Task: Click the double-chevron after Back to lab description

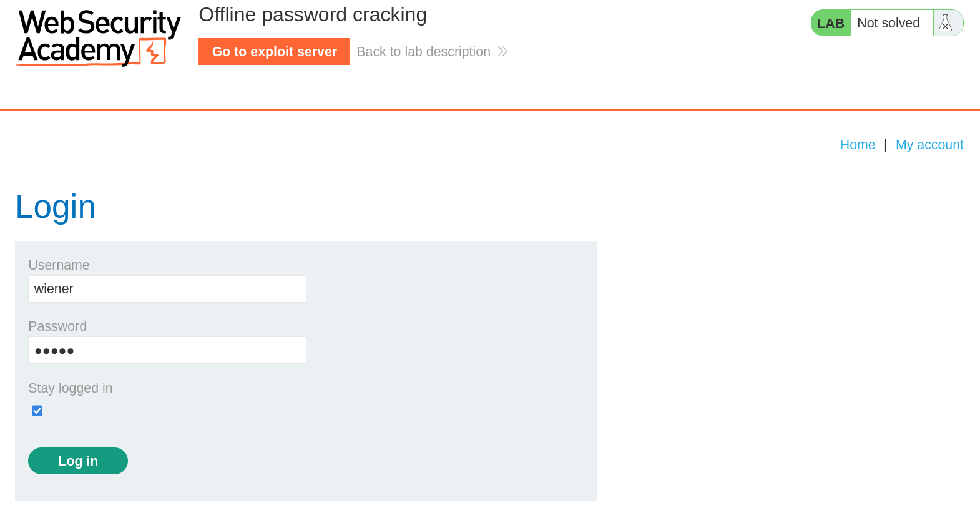Action: point(502,51)
